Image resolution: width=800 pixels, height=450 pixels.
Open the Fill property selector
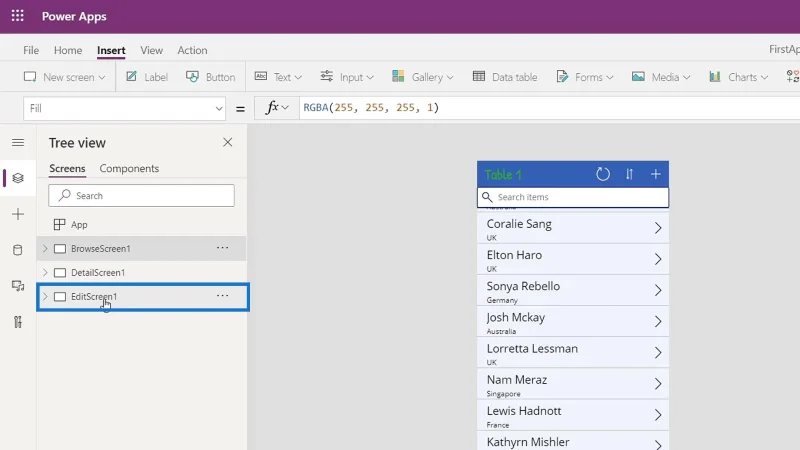coord(124,108)
